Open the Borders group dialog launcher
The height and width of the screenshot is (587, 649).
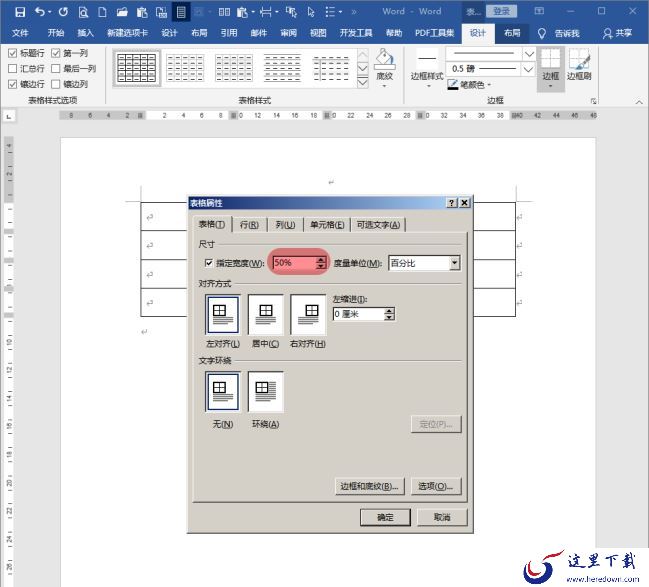(x=594, y=101)
